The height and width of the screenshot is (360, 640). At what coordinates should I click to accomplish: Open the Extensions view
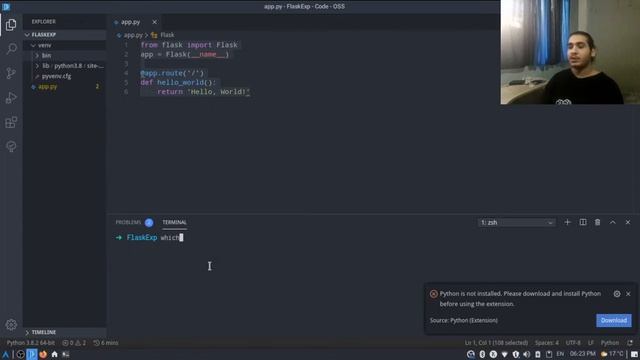11,122
